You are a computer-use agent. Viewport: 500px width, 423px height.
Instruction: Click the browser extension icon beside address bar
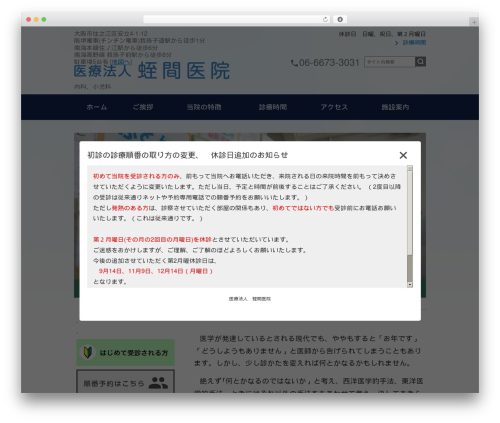pos(340,19)
